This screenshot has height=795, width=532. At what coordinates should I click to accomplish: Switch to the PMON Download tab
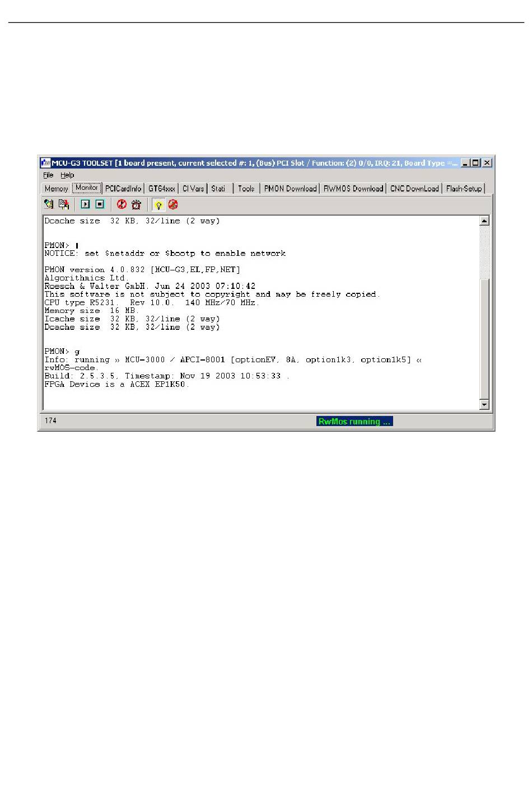291,189
